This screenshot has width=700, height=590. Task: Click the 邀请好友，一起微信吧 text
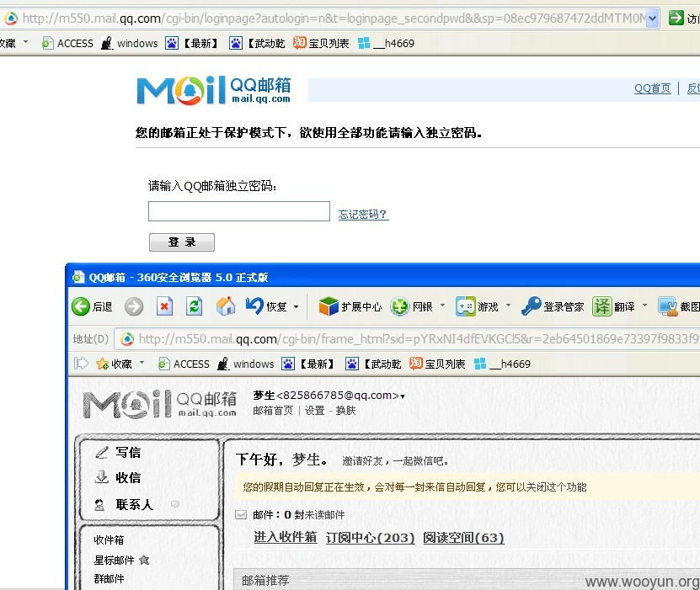click(395, 461)
